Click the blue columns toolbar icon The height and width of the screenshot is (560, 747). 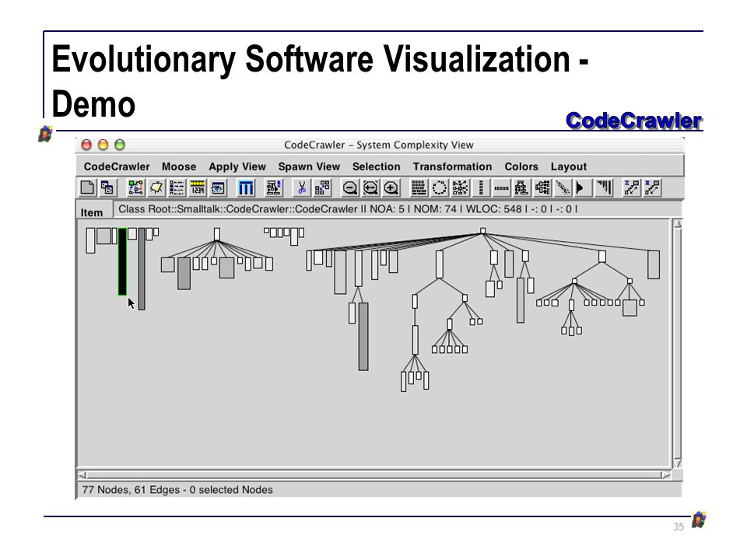click(x=246, y=187)
